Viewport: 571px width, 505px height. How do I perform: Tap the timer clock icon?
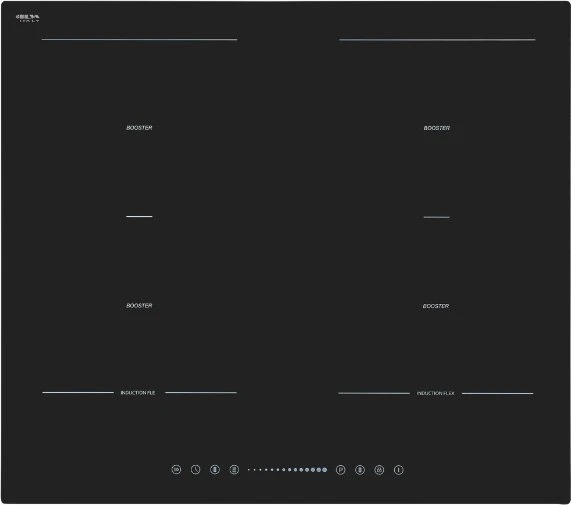tap(196, 469)
